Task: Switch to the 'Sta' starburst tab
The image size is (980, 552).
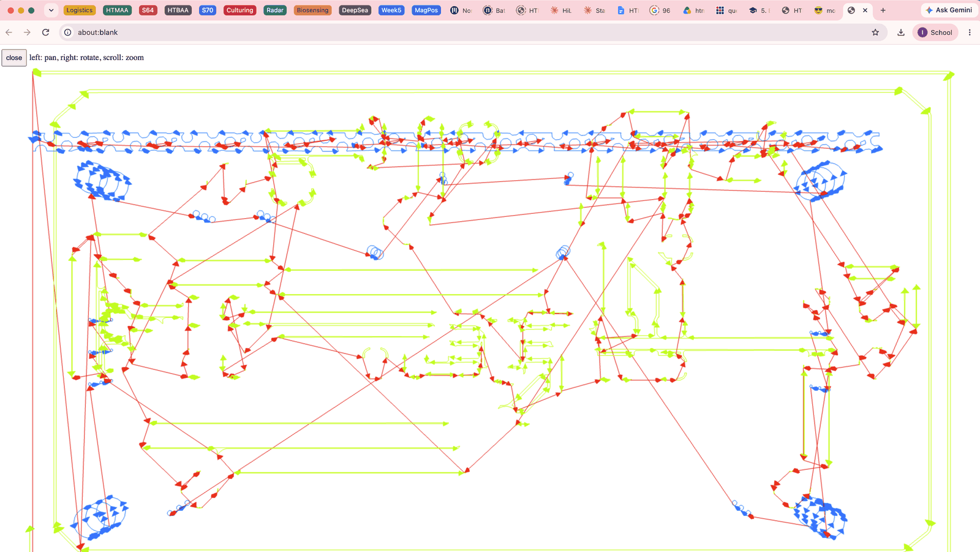Action: (x=594, y=10)
